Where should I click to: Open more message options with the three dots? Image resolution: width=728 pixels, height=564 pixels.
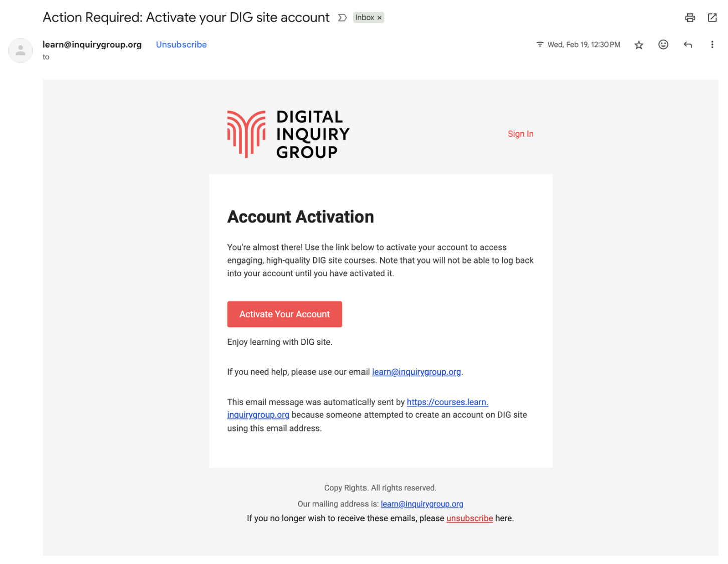[712, 44]
